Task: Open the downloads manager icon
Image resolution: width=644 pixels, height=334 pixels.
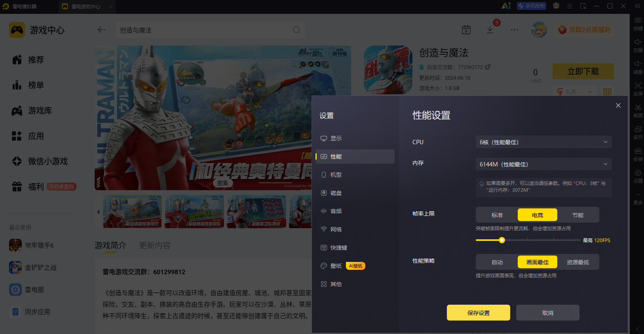Action: tap(490, 30)
